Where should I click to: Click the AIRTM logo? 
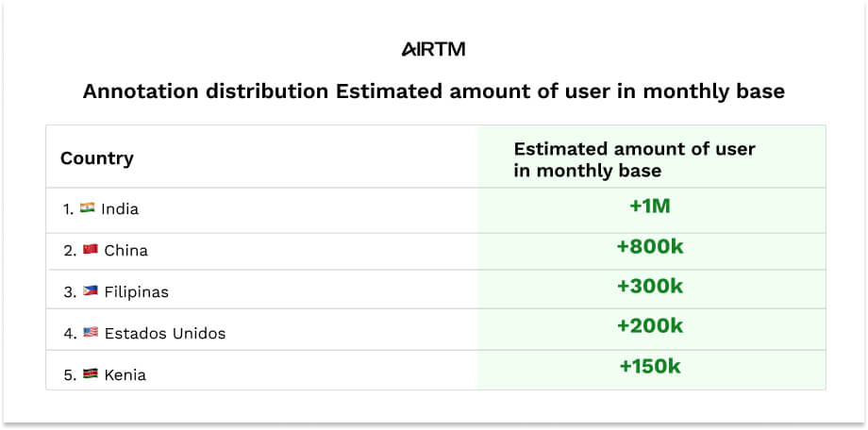coord(433,49)
